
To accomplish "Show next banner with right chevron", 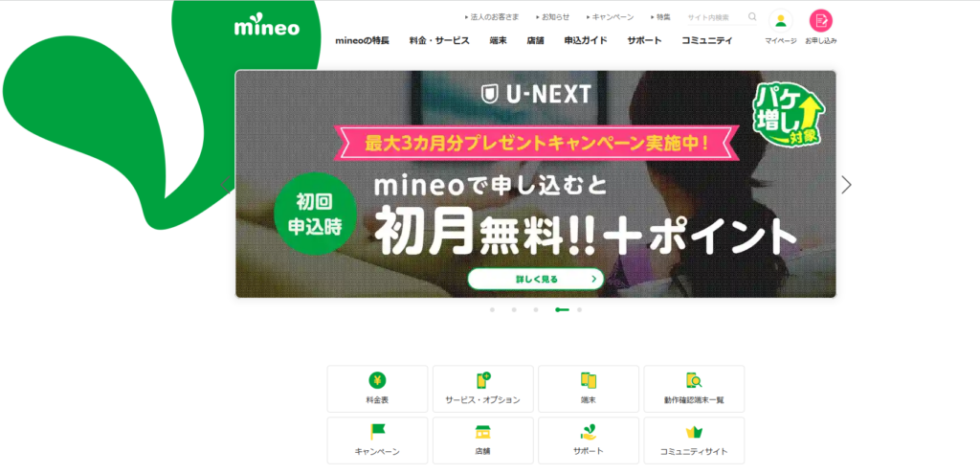I will (846, 185).
